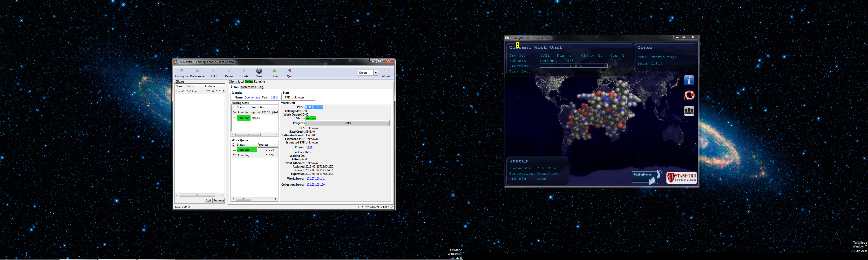Click "Name: Overvoltage" in the Donor panel
868x260 pixels.
click(x=657, y=57)
